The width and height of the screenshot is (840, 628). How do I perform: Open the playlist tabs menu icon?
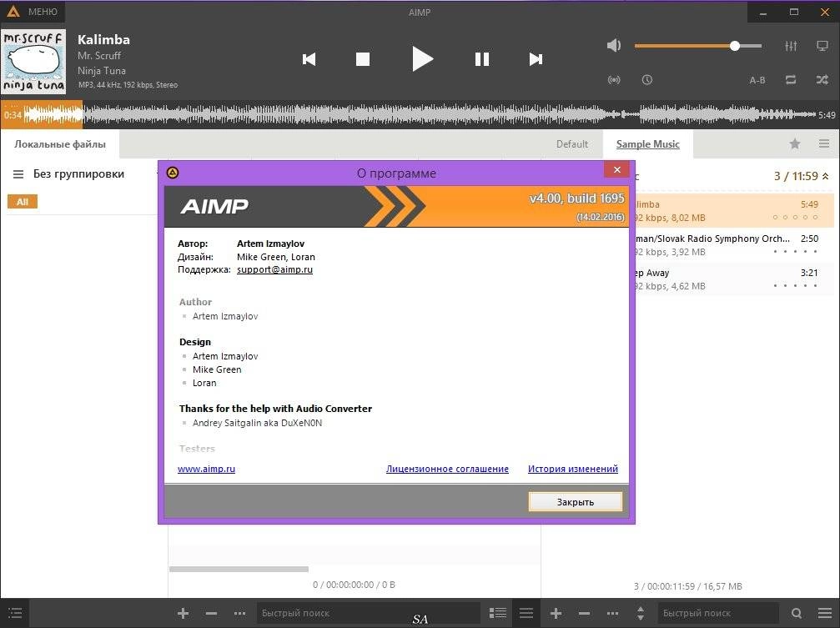click(x=824, y=143)
